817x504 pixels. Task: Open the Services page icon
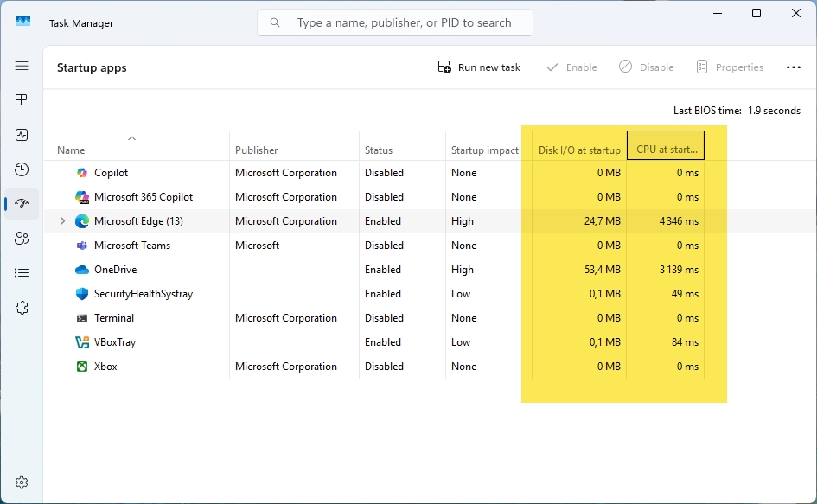coord(22,308)
